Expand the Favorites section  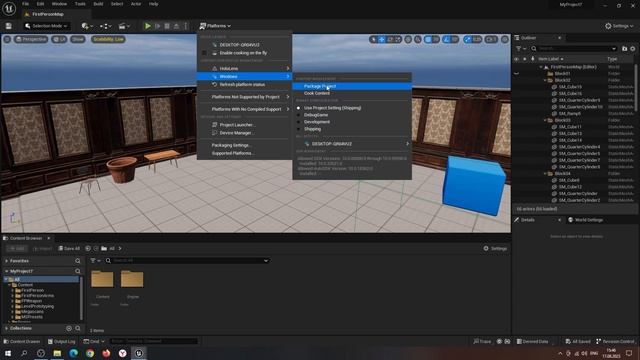coord(7,261)
